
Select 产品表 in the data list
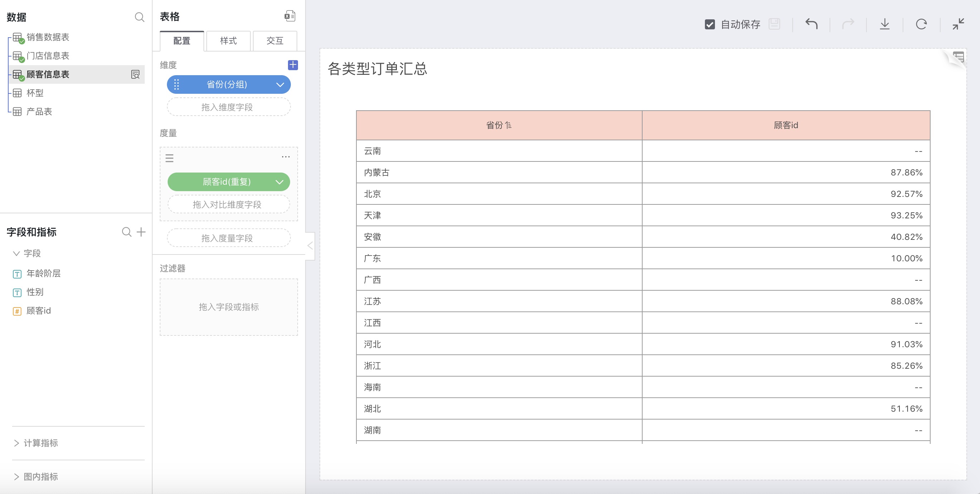(39, 112)
